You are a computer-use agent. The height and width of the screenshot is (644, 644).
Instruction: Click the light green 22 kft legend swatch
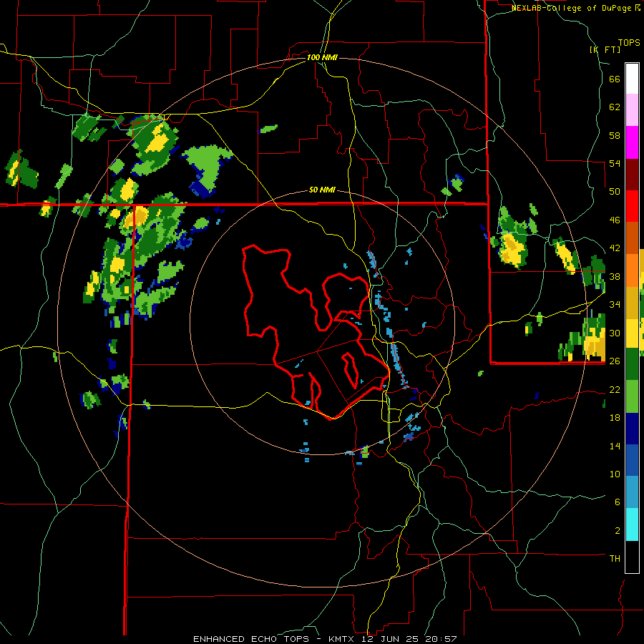coord(632,396)
